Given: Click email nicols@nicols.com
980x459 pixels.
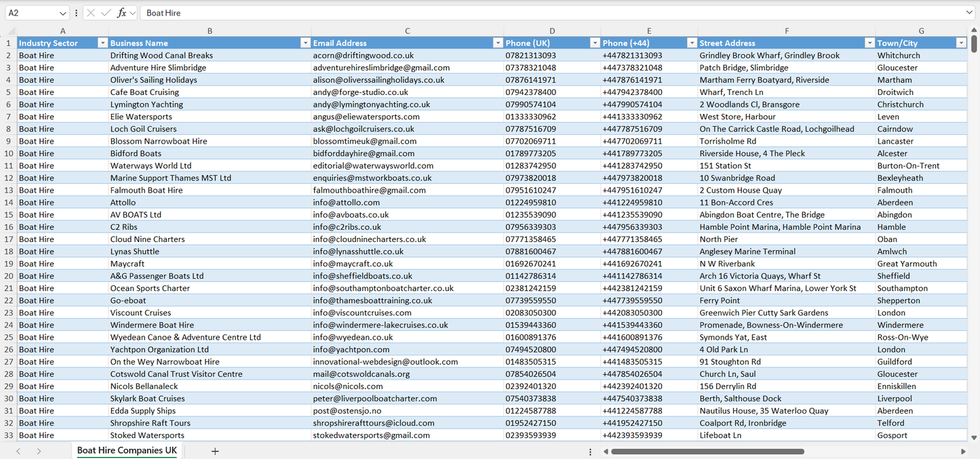Looking at the screenshot, I should pos(408,386).
